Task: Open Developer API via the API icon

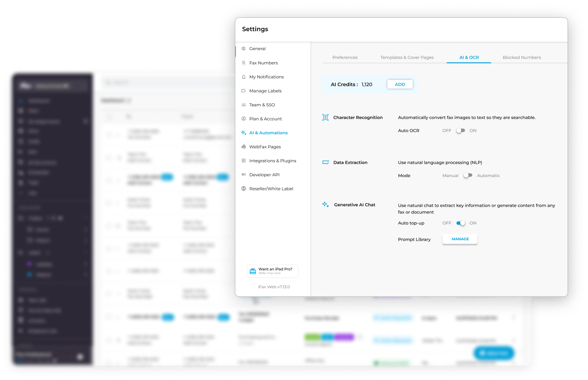Action: pyautogui.click(x=244, y=175)
